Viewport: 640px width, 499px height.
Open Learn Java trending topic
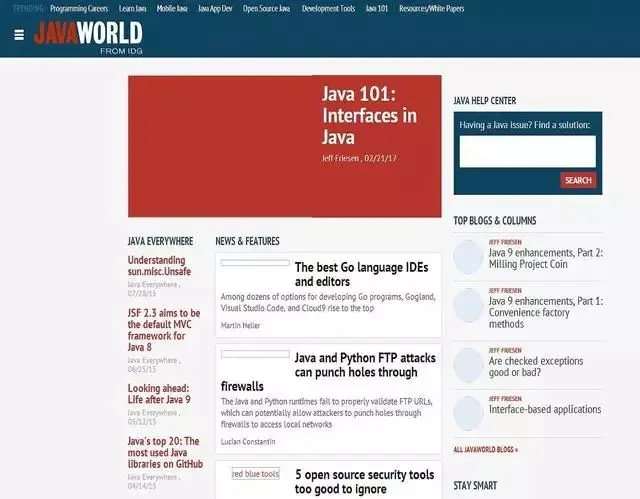[133, 9]
